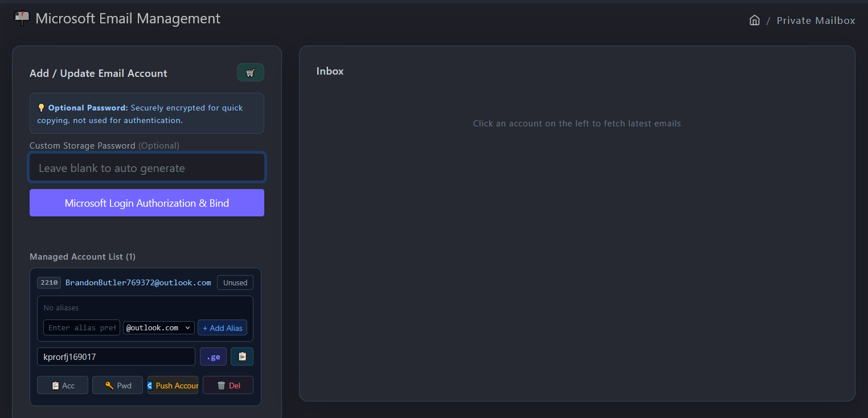The image size is (868, 418).
Task: Click Microsoft Login Authorization & Bind
Action: click(147, 203)
